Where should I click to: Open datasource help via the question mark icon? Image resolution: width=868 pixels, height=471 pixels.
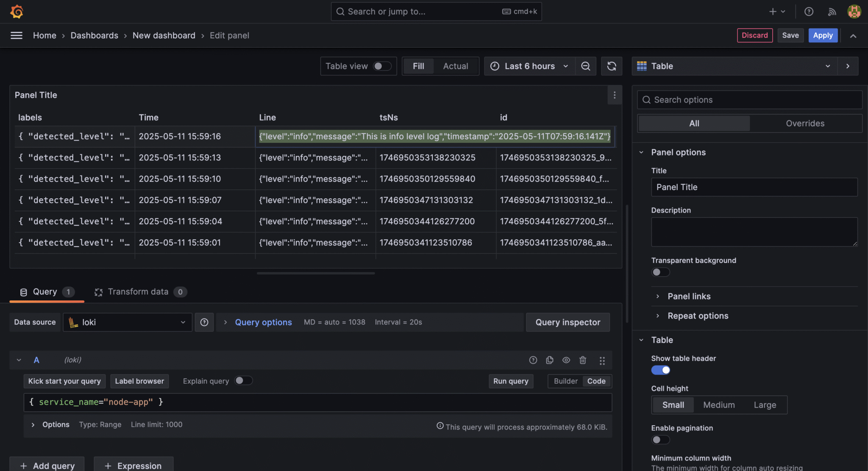[204, 322]
